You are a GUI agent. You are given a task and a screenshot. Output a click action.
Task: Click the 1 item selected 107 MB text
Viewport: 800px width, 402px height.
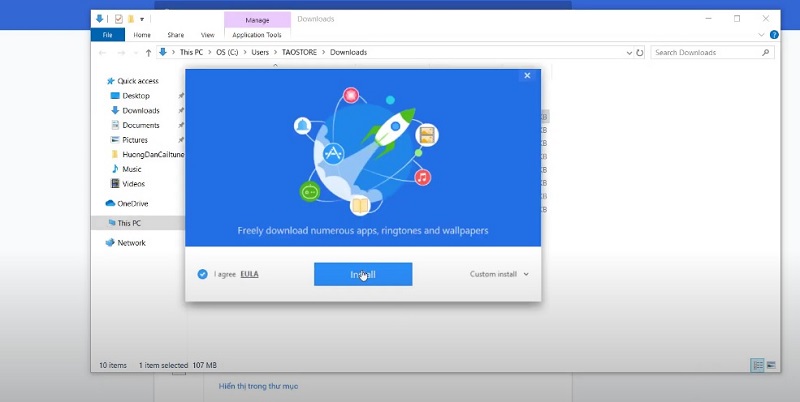(x=178, y=365)
